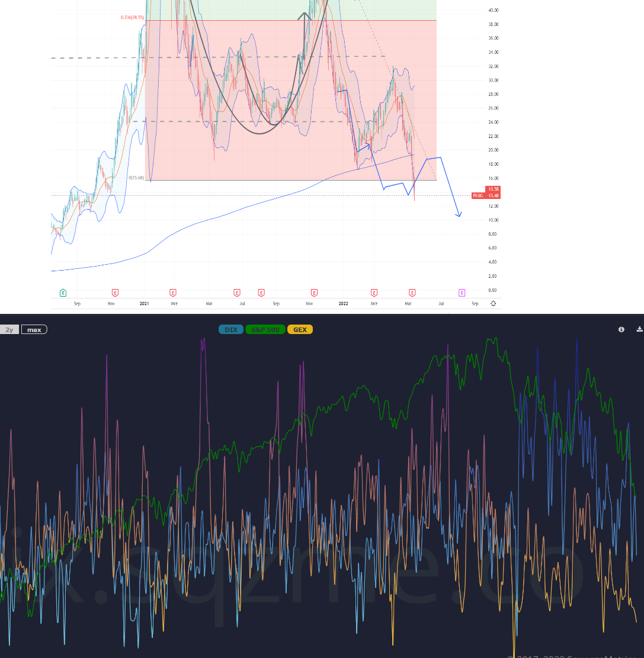Show the earnings marker above Mrz 2021

click(173, 293)
